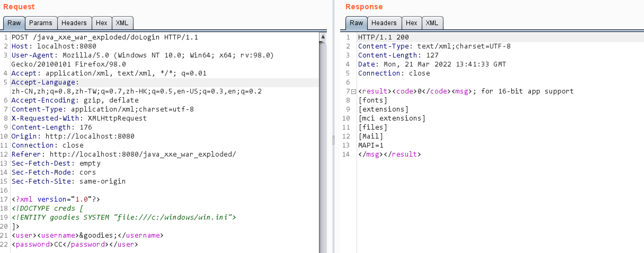Open the Request Raw tab

click(14, 23)
